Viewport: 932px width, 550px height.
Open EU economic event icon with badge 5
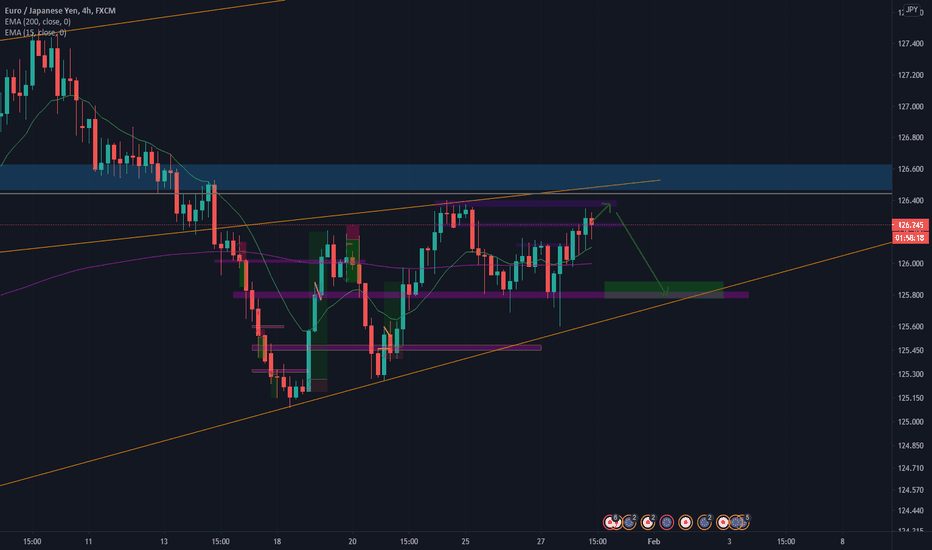point(743,522)
